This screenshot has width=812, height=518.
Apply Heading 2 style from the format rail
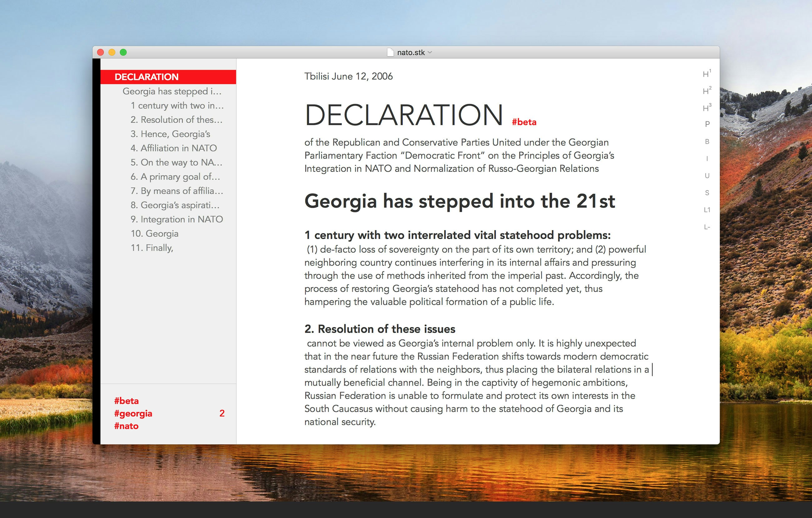(x=706, y=90)
